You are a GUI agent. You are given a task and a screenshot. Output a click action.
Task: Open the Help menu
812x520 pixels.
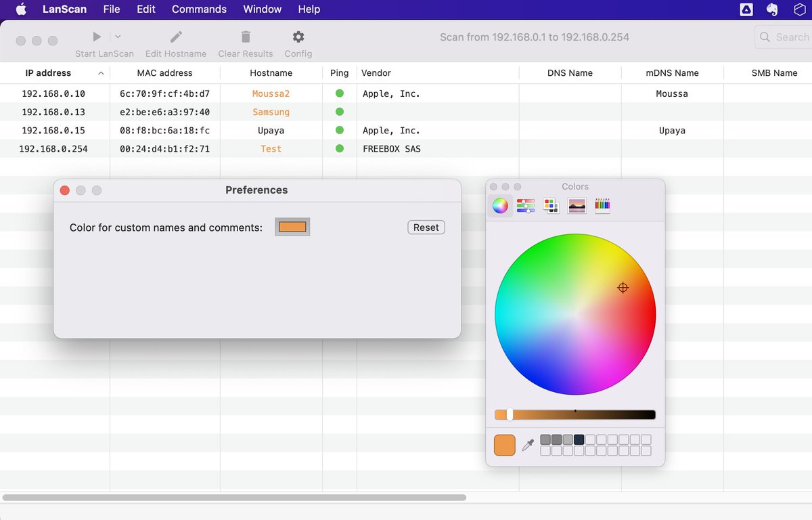309,9
